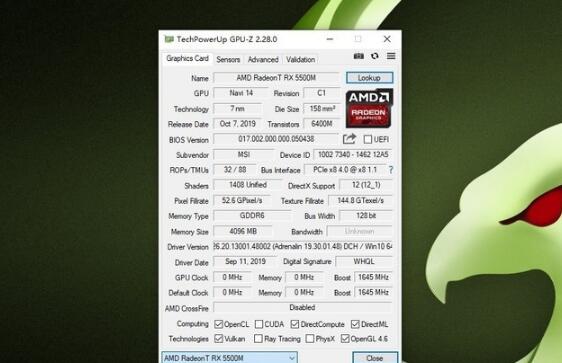Switch to the Advanced tab

pyautogui.click(x=263, y=59)
